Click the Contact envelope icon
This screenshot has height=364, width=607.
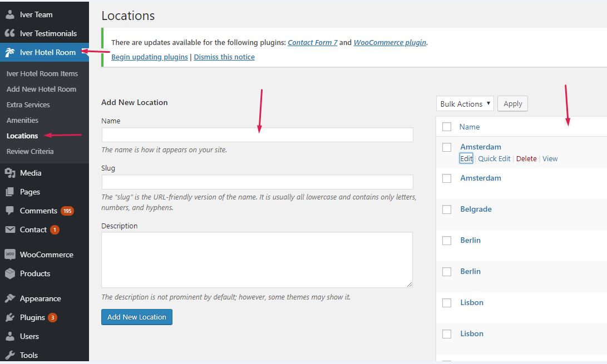(10, 230)
